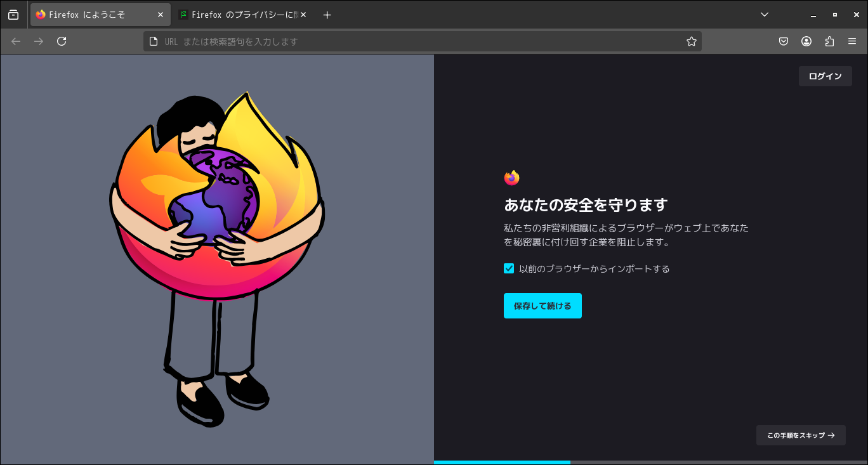Minimize the Firefox window

click(x=813, y=15)
